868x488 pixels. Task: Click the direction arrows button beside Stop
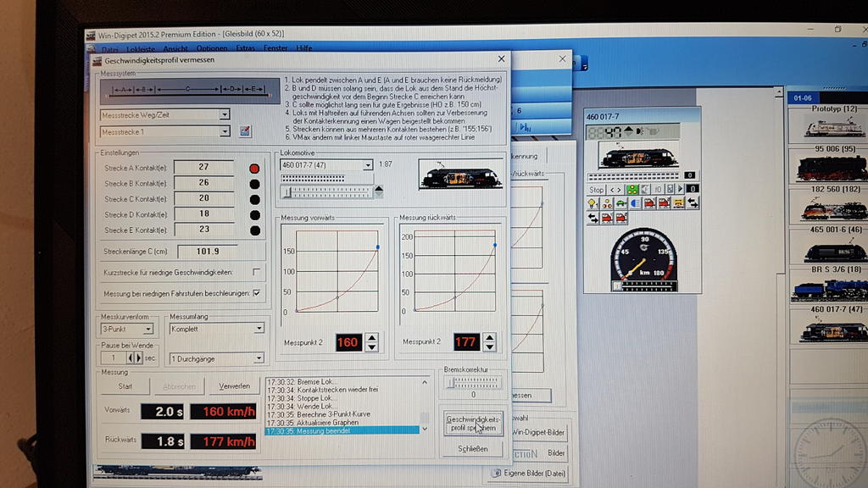(615, 189)
